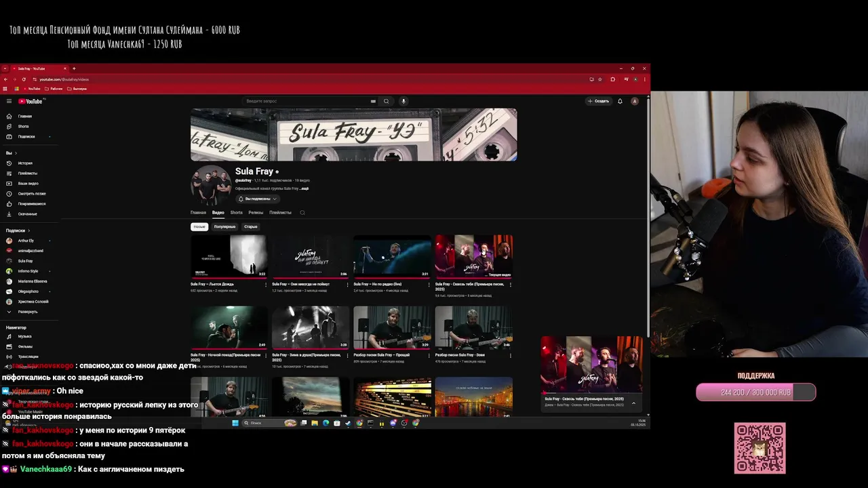Image resolution: width=868 pixels, height=488 pixels.
Task: Open Трансляции in the Навигатор section
Action: [28, 357]
